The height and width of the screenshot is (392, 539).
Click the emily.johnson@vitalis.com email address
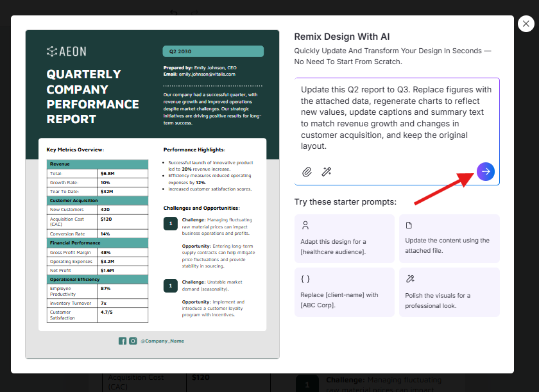point(207,74)
